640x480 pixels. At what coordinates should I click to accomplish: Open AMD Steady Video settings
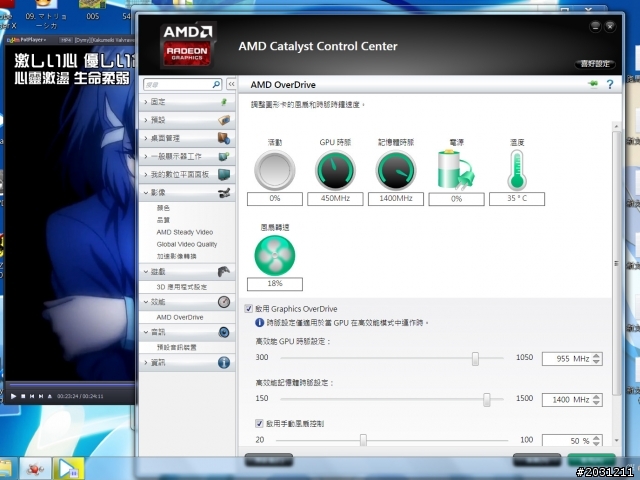click(185, 232)
